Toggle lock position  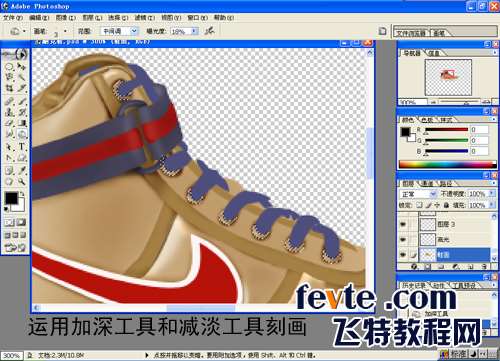coord(437,205)
